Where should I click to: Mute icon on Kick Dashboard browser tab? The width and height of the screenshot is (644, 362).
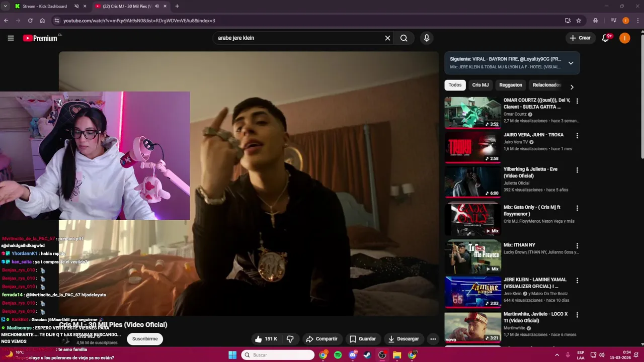pos(76,6)
